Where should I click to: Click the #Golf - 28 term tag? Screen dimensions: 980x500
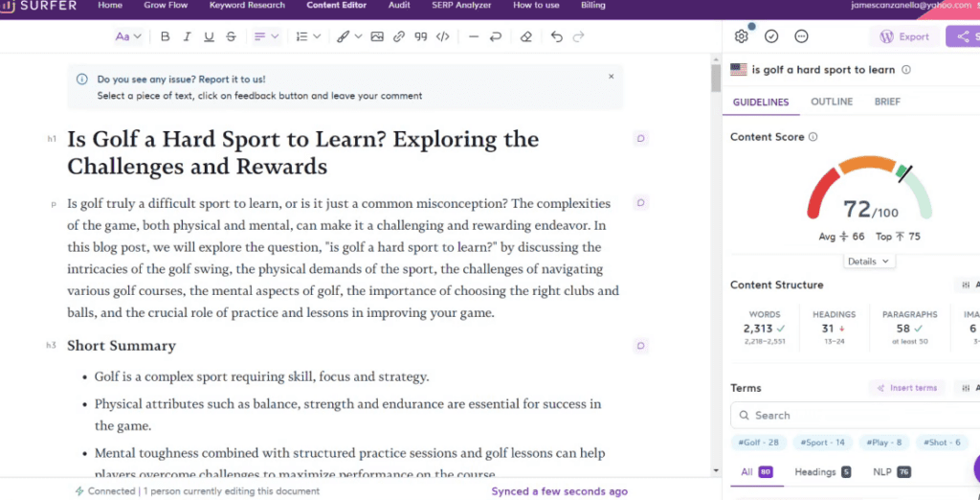tap(758, 443)
